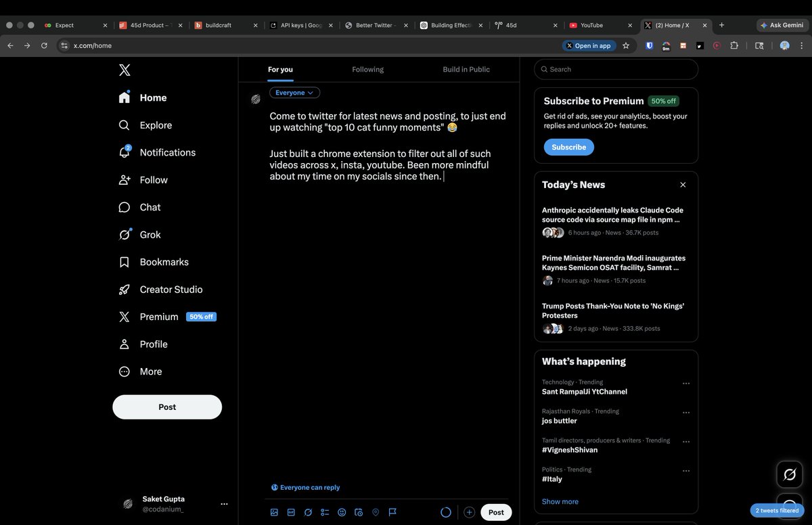Bookmark this page with star icon
Image resolution: width=812 pixels, height=525 pixels.
click(x=626, y=45)
